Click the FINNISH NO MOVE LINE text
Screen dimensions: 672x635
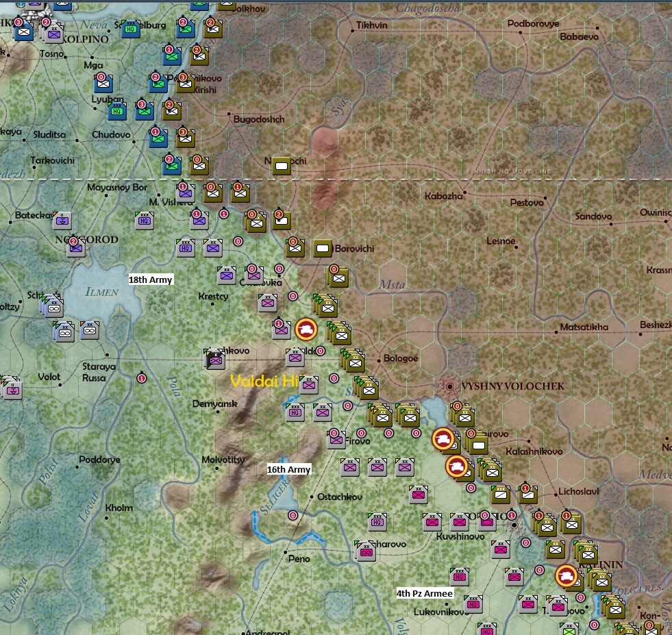click(509, 171)
